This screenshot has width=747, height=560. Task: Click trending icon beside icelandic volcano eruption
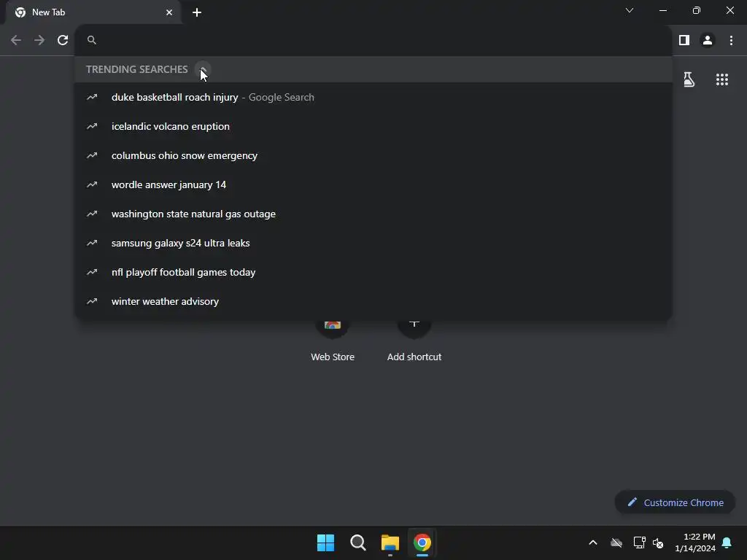pos(92,126)
